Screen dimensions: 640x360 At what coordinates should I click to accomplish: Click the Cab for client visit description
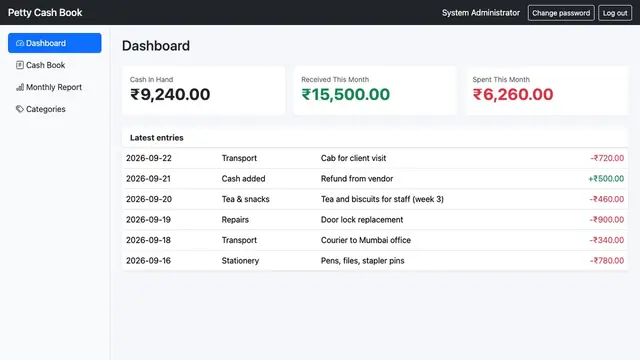coord(353,158)
